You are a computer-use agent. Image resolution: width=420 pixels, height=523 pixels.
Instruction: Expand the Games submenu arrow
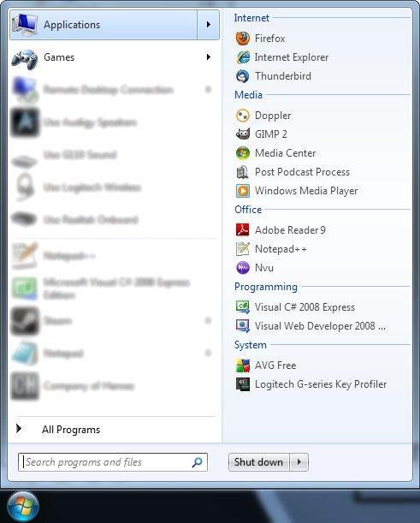(209, 57)
